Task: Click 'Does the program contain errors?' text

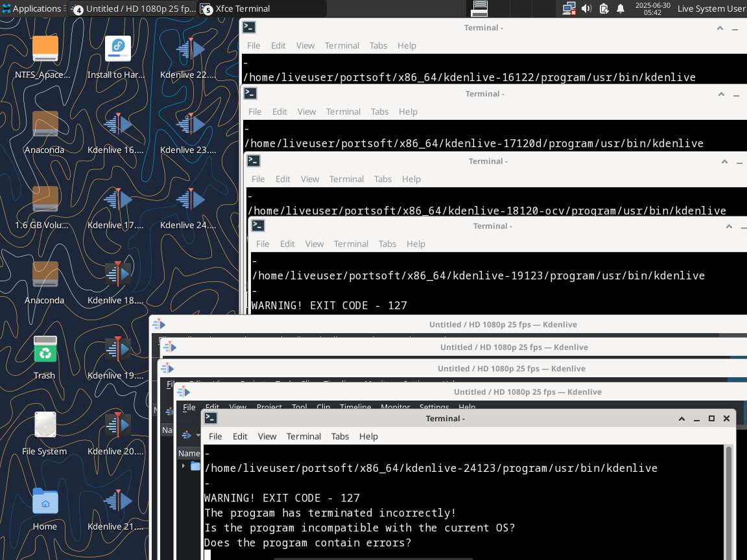Action: coord(308,543)
